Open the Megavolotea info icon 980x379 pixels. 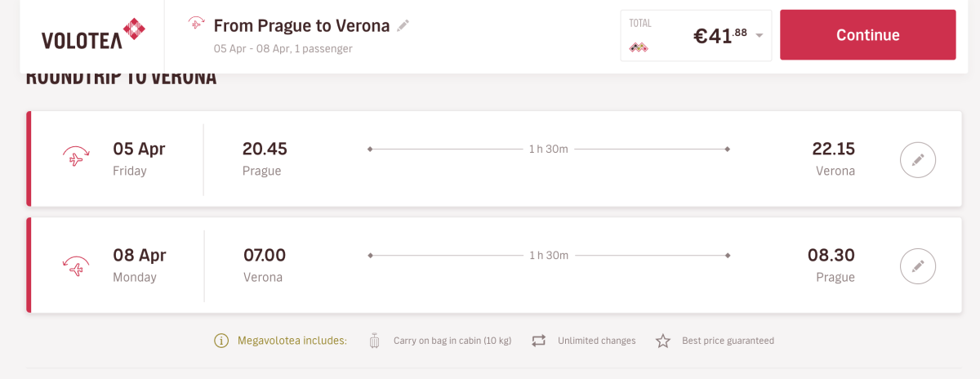220,341
